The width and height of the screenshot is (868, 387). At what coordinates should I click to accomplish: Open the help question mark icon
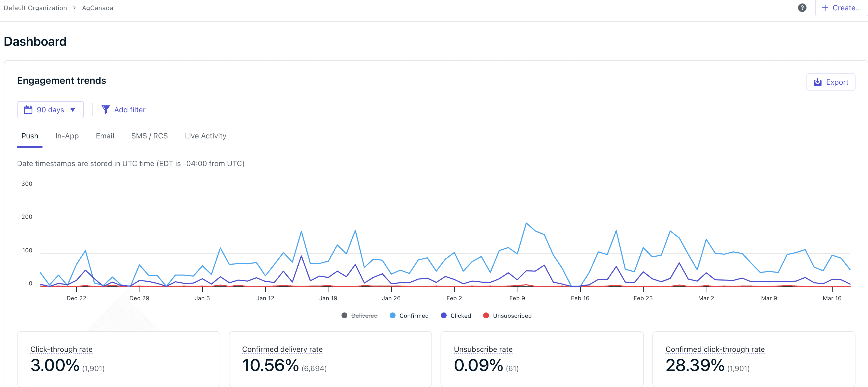tap(802, 8)
